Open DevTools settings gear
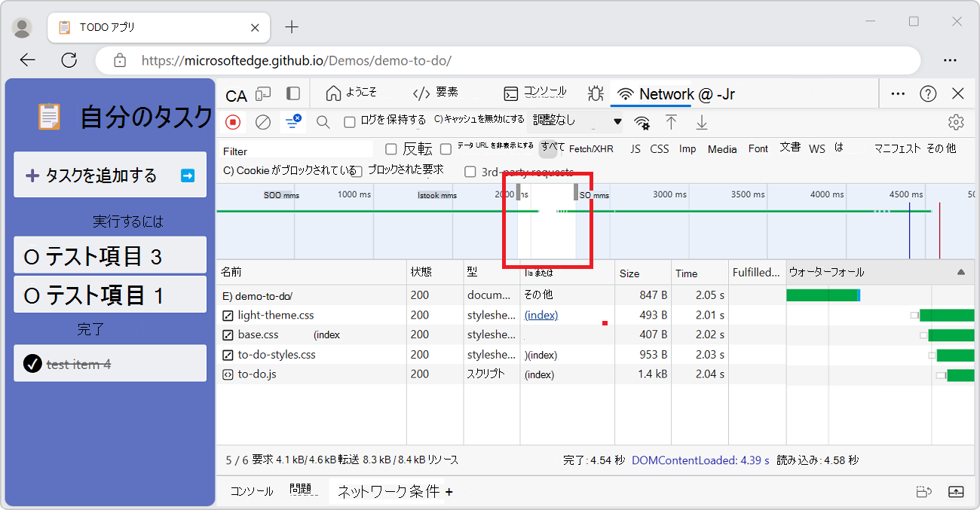 tap(956, 121)
